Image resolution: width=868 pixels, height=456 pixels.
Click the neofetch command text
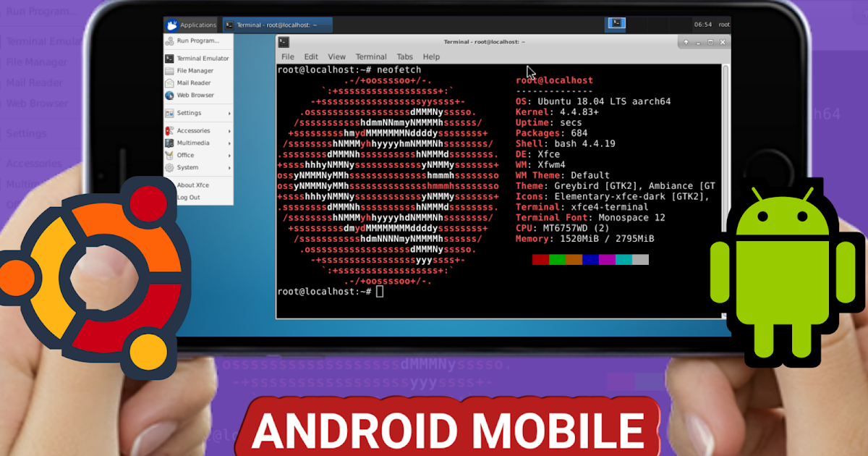click(x=399, y=69)
